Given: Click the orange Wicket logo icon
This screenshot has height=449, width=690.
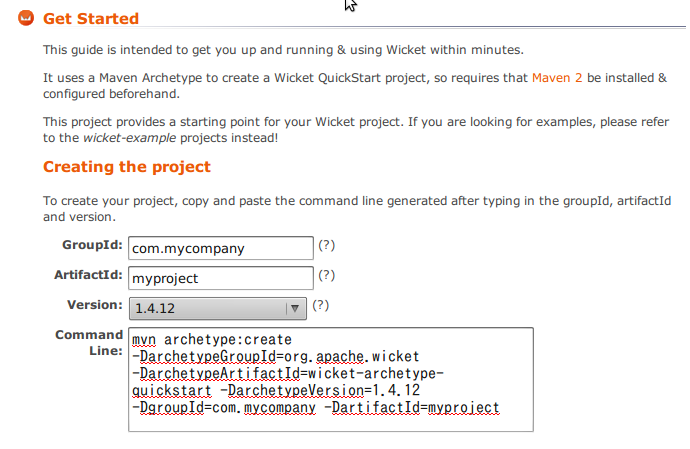Looking at the screenshot, I should click(x=26, y=18).
